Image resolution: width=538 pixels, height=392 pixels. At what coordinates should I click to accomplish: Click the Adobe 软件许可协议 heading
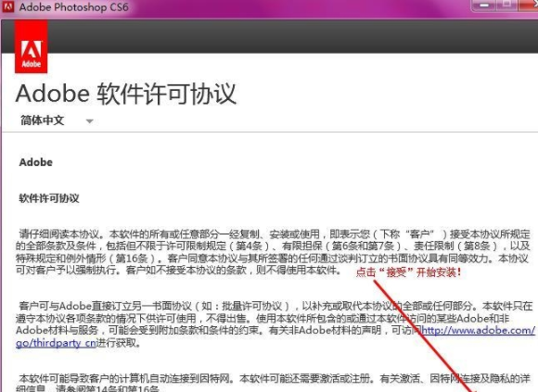pyautogui.click(x=126, y=94)
